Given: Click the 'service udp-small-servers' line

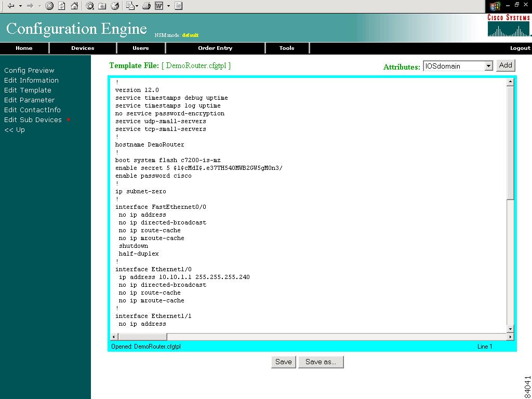Looking at the screenshot, I should 161,121.
